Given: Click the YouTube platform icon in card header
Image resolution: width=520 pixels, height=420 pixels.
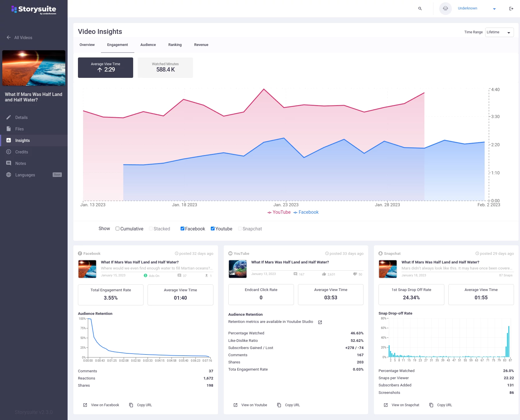Looking at the screenshot, I should (230, 253).
